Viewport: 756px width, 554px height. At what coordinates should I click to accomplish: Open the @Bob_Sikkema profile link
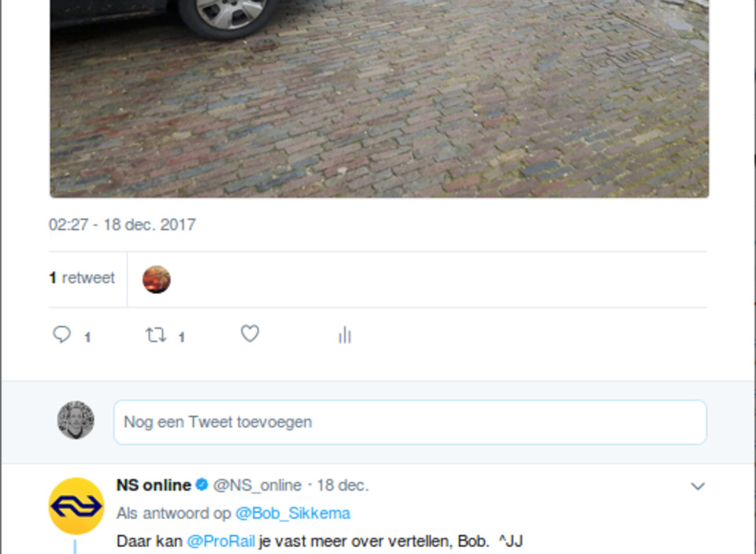coord(293,513)
